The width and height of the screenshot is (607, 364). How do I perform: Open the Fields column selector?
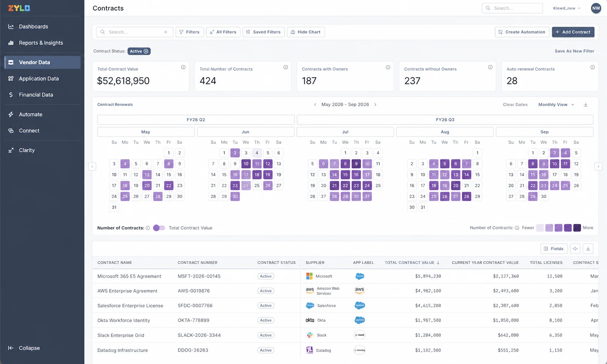[554, 249]
